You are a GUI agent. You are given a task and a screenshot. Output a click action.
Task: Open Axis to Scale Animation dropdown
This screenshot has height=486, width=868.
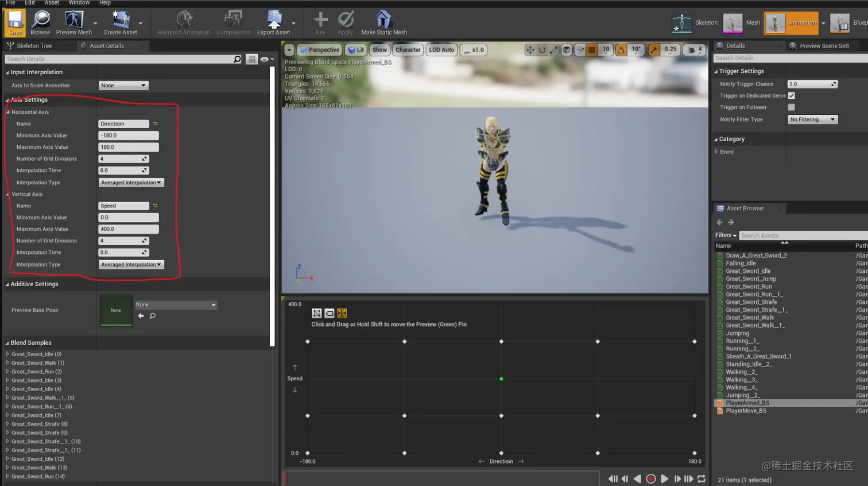(123, 86)
